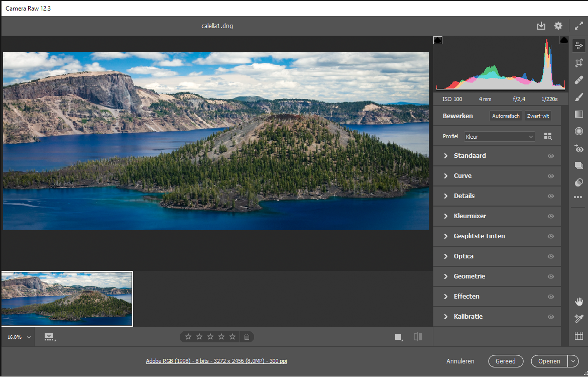Switch to the Zwart-wit editing mode

pos(537,116)
